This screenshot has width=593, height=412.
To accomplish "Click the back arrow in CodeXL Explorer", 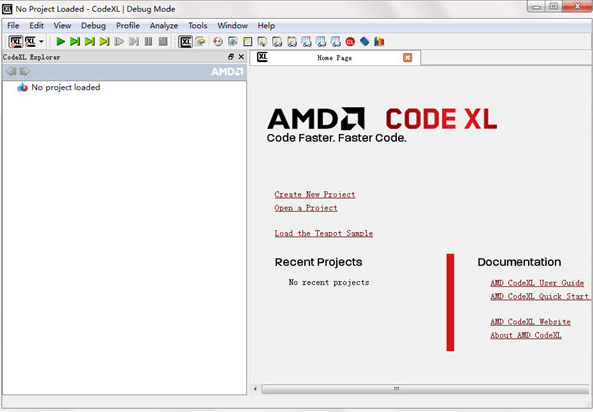I will (11, 71).
